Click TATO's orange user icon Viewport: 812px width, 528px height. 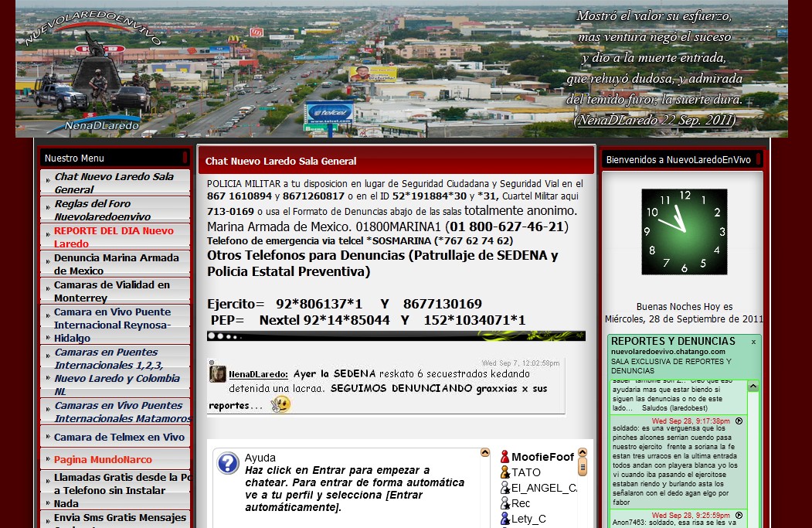click(505, 472)
